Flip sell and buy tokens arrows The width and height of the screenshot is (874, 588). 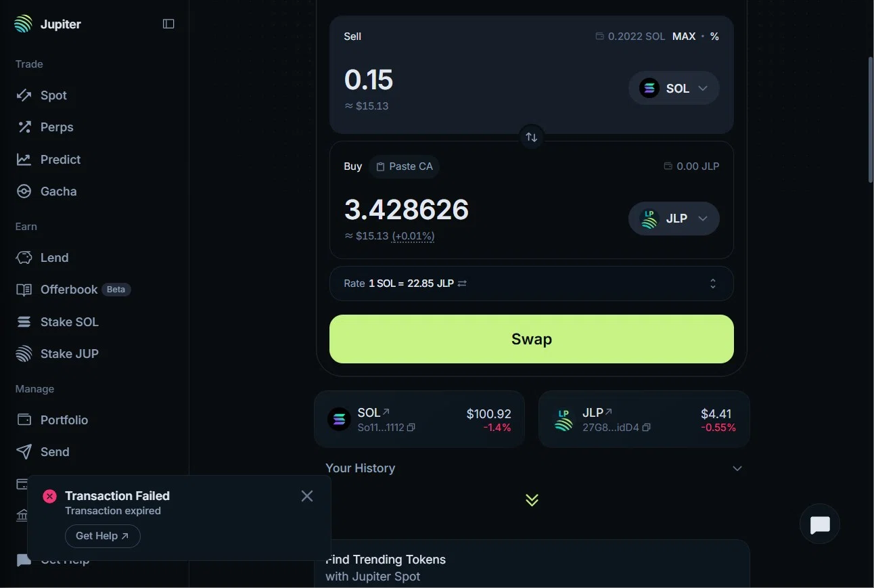(x=532, y=137)
